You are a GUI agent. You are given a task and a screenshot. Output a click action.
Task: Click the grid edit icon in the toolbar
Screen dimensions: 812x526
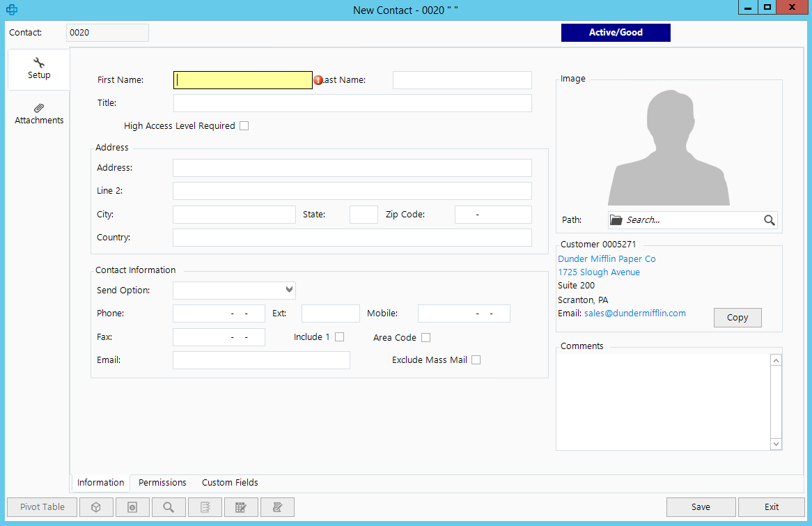241,507
